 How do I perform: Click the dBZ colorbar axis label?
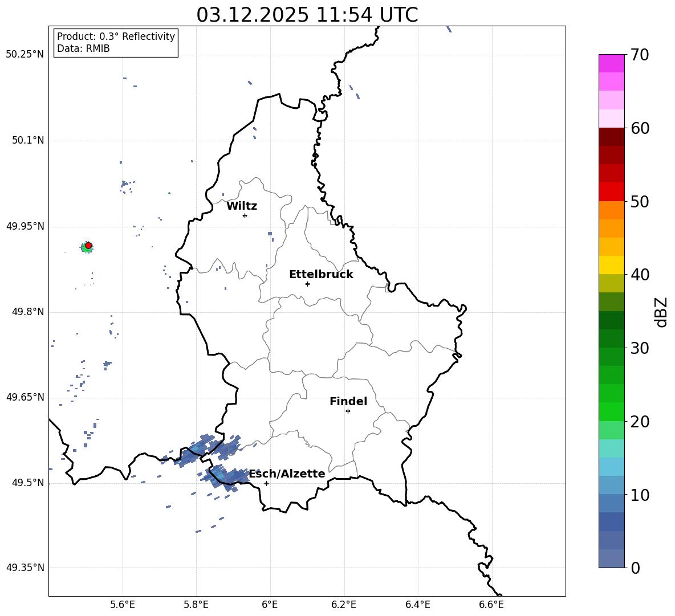tap(661, 312)
